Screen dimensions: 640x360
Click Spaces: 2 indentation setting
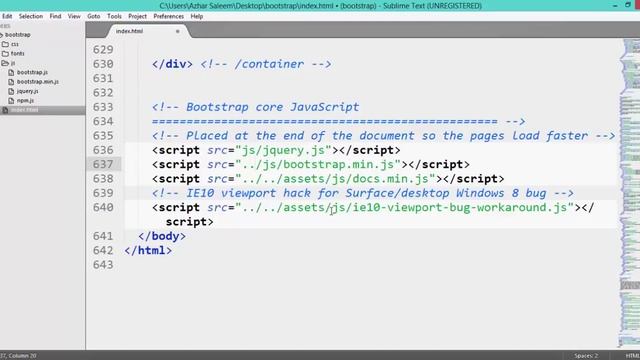(586, 356)
